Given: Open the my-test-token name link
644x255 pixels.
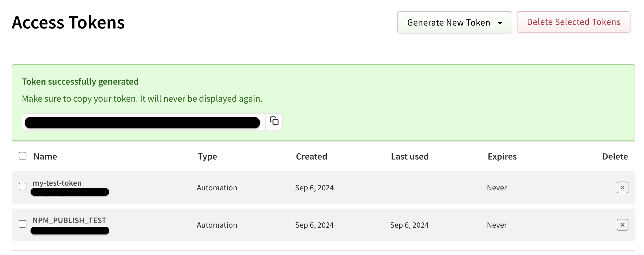Looking at the screenshot, I should pyautogui.click(x=57, y=183).
